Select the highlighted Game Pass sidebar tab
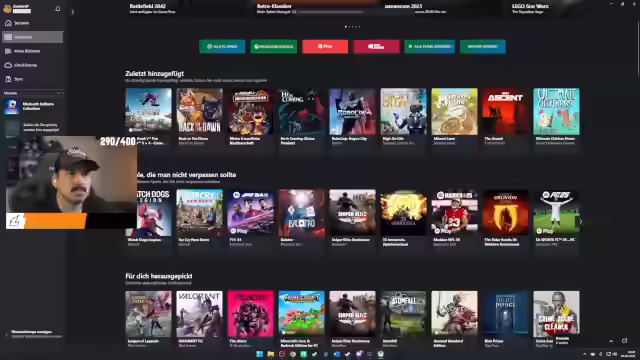This screenshot has width=640, height=360. coord(33,37)
